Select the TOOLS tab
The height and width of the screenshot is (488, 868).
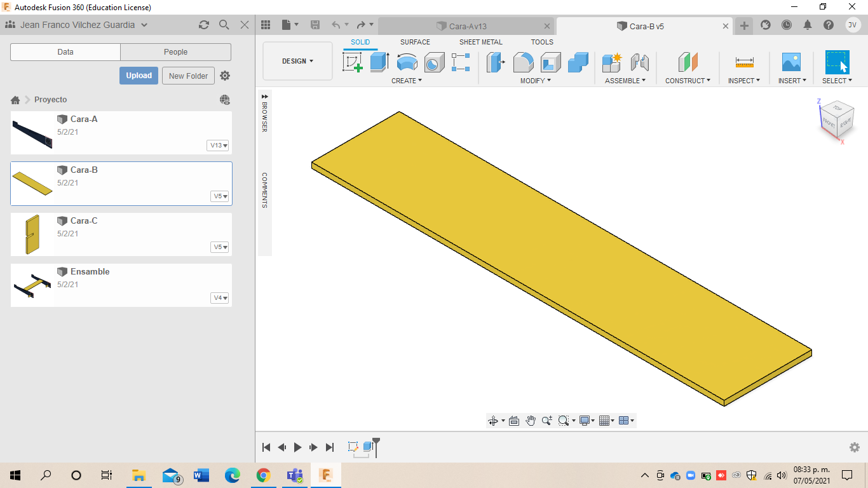542,42
